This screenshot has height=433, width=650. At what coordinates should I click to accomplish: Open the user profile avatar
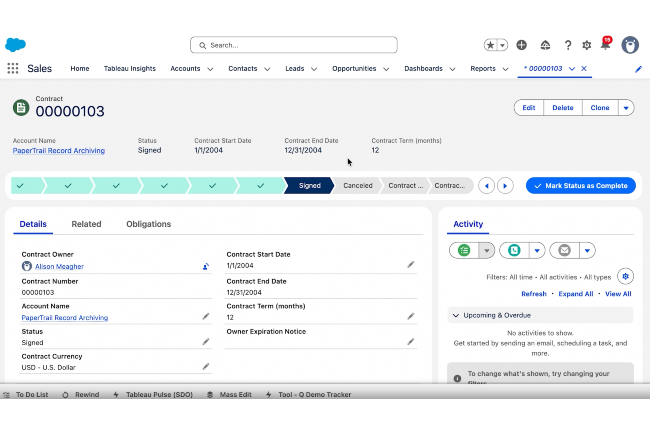click(630, 45)
